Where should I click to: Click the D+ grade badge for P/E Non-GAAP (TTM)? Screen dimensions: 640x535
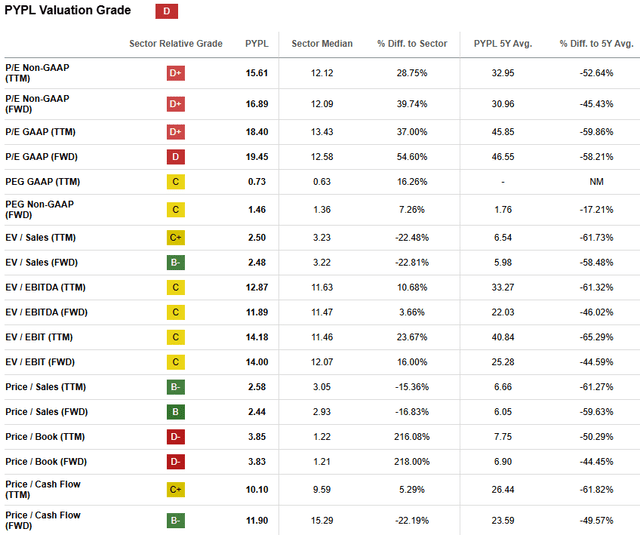pyautogui.click(x=176, y=73)
